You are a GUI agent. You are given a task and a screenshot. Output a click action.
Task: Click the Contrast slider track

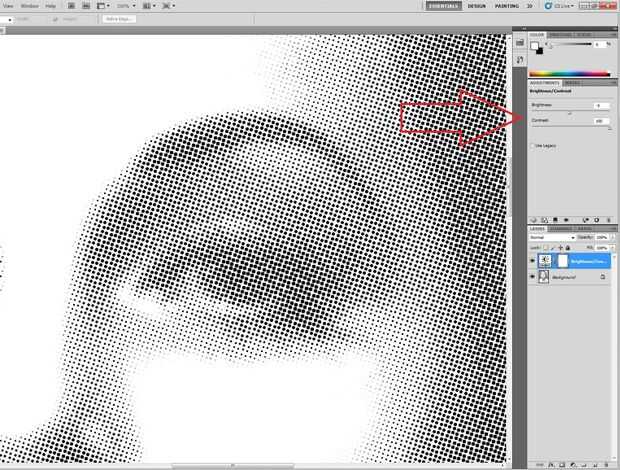(571, 127)
